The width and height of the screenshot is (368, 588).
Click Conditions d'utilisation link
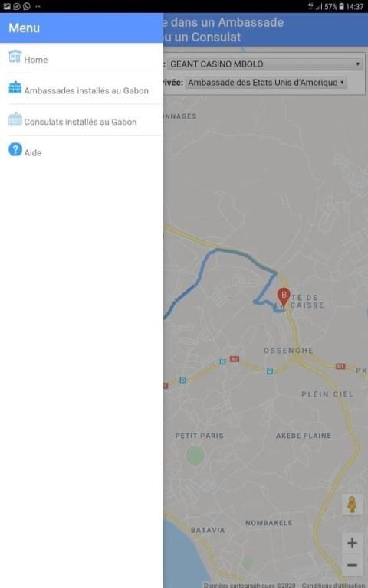tap(333, 585)
